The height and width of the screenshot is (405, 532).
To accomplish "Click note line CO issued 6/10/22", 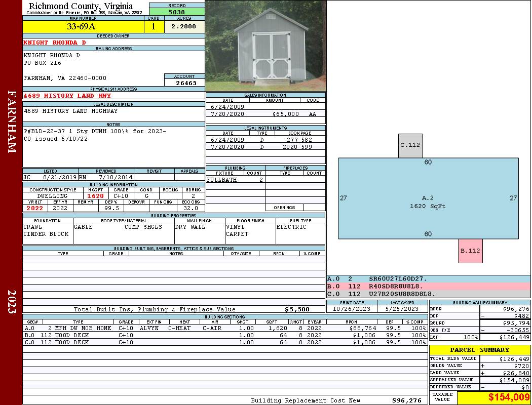I will coord(56,139).
